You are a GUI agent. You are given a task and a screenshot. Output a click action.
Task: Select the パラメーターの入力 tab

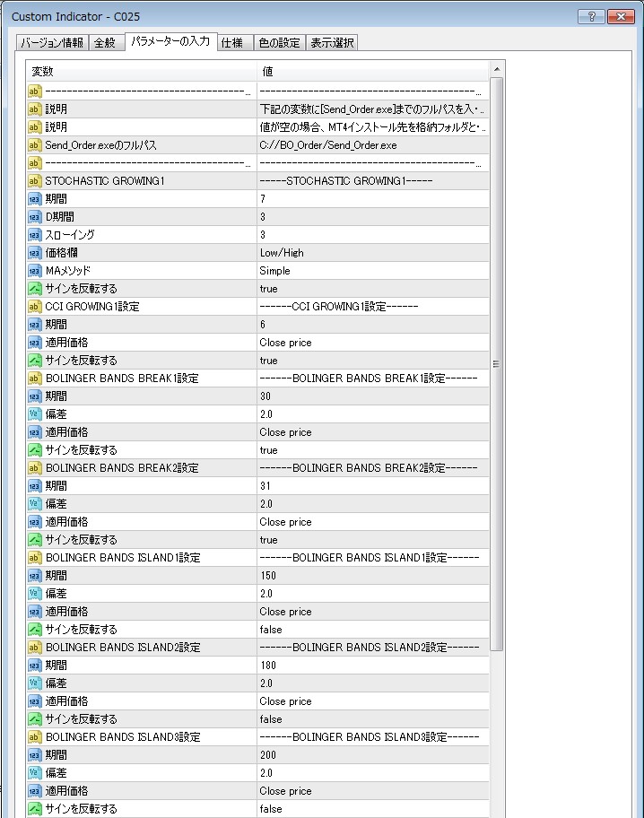tap(170, 41)
